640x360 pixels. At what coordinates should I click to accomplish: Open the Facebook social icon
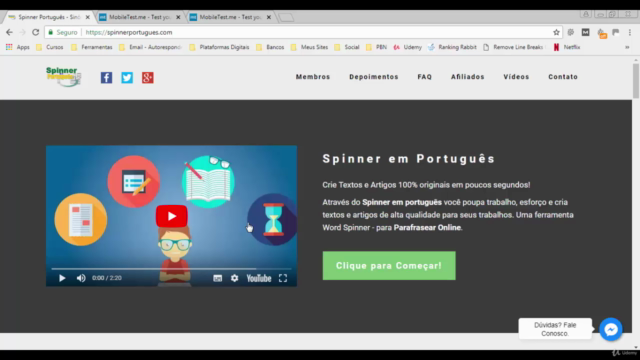pos(107,78)
